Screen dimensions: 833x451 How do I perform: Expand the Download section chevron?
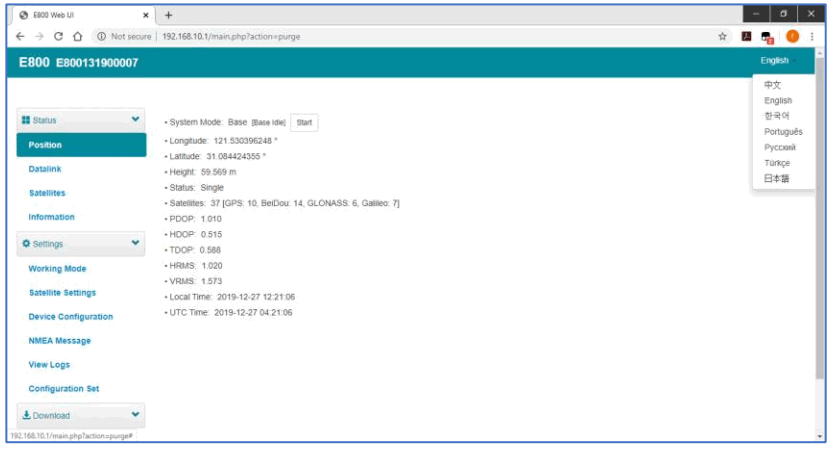[135, 414]
